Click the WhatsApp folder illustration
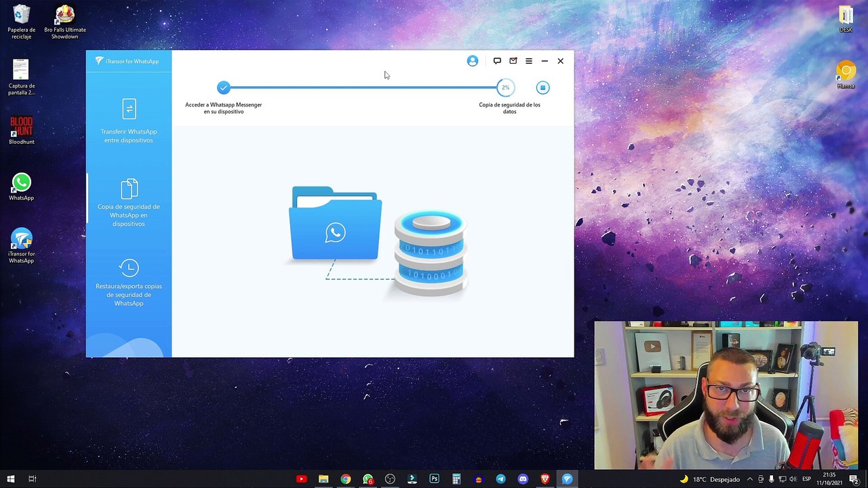The height and width of the screenshot is (488, 868). (335, 224)
